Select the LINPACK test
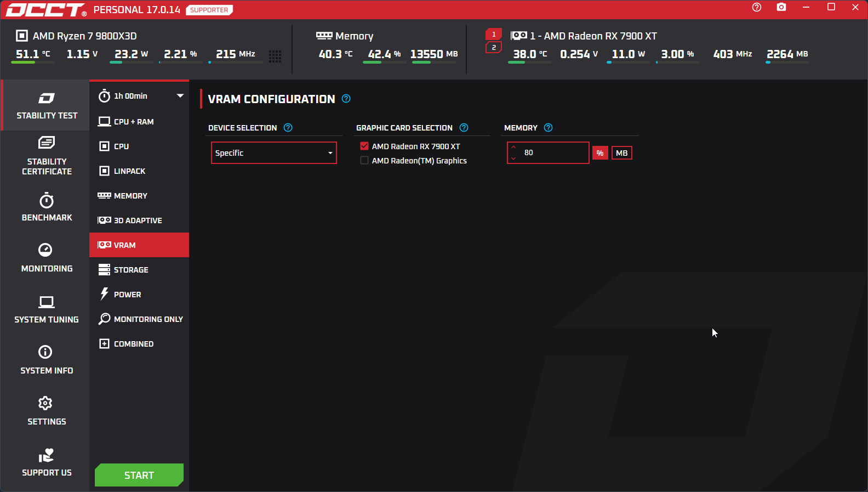This screenshot has height=492, width=868. [x=139, y=171]
